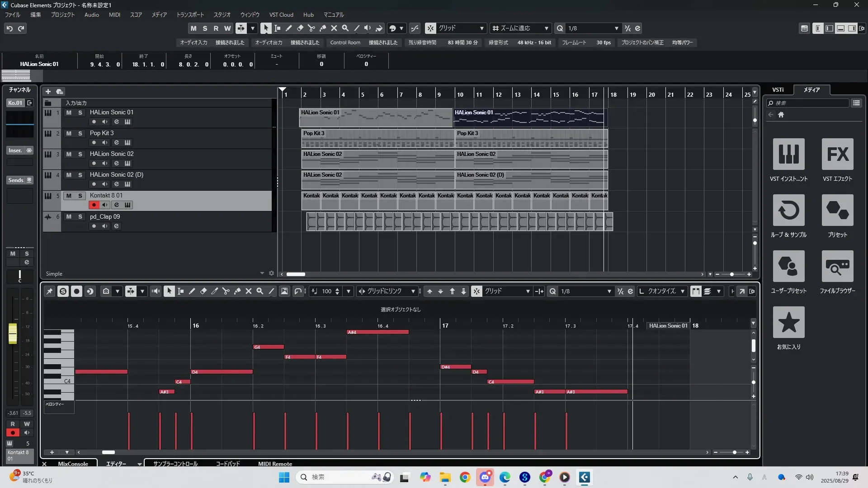Select the Scissors split tool in main toolbar
868x488 pixels.
(x=311, y=28)
